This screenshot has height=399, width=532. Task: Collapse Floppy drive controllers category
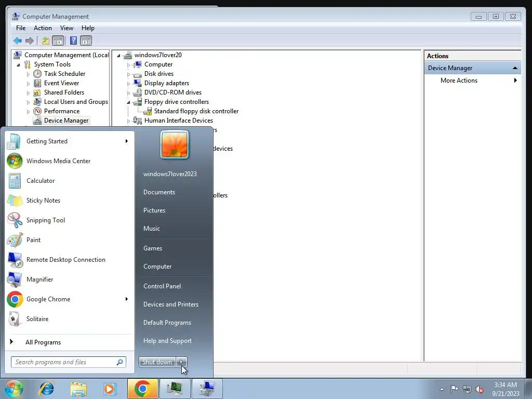[x=128, y=102]
